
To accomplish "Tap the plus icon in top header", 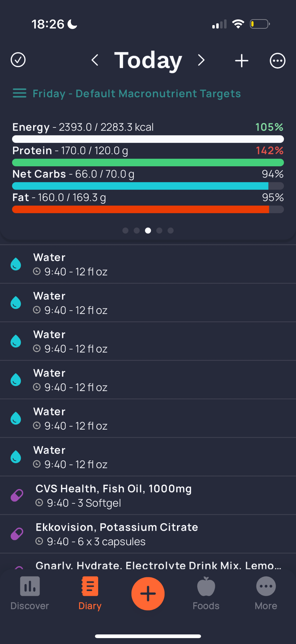I will 242,60.
